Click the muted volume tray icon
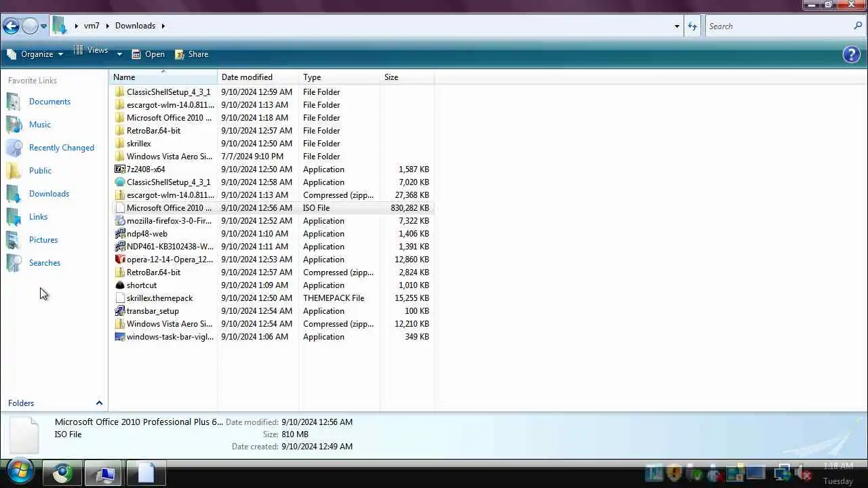868x488 pixels. [x=804, y=473]
